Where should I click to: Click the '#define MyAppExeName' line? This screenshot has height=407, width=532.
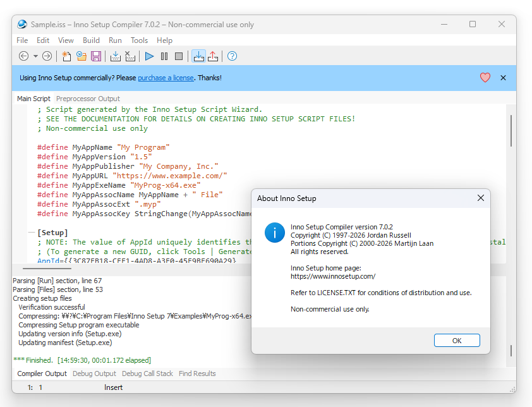coord(119,185)
